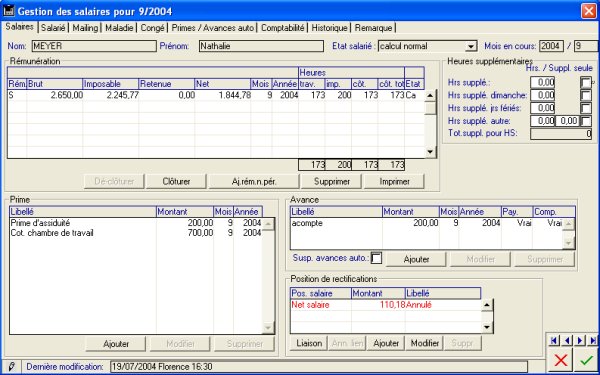The width and height of the screenshot is (600, 375).
Task: Tick the Hrs supplé. dimanche checkbox
Action: pyautogui.click(x=586, y=95)
